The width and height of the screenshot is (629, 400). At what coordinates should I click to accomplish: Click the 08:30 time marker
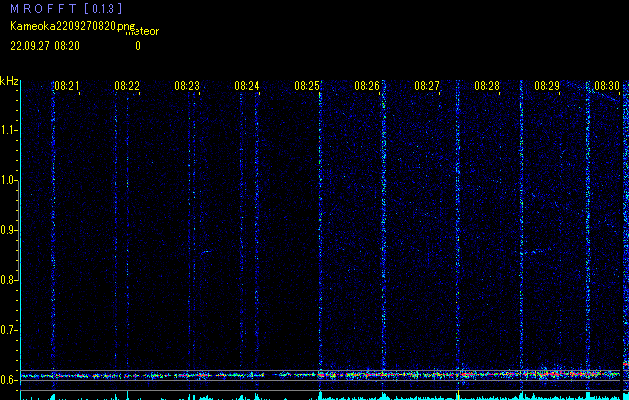click(607, 86)
